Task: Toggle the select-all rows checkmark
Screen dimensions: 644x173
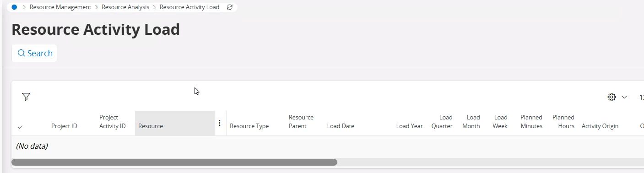Action: coord(20,127)
